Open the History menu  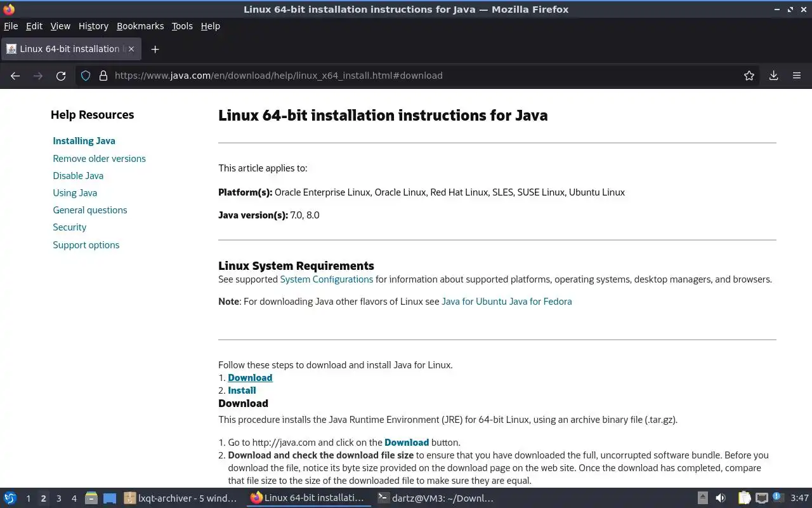(x=93, y=26)
